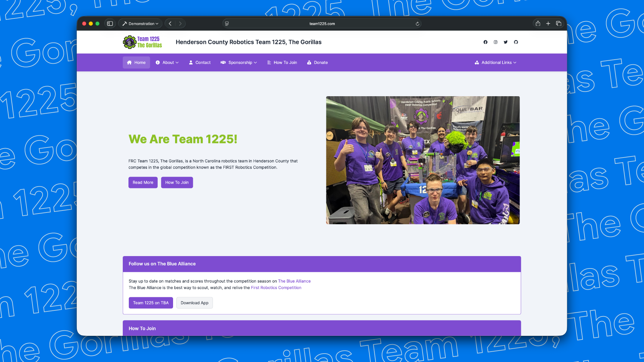The height and width of the screenshot is (362, 644).
Task: Expand the Additional Links menu
Action: (x=495, y=63)
